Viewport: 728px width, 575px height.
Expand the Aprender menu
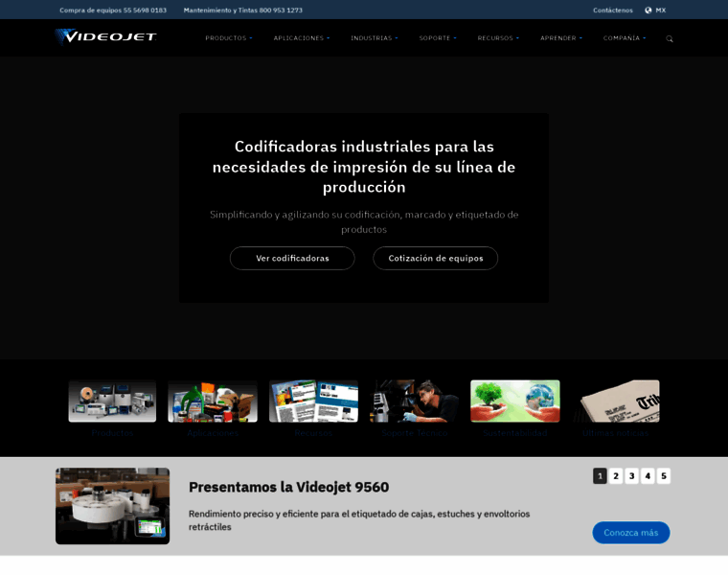tap(561, 38)
